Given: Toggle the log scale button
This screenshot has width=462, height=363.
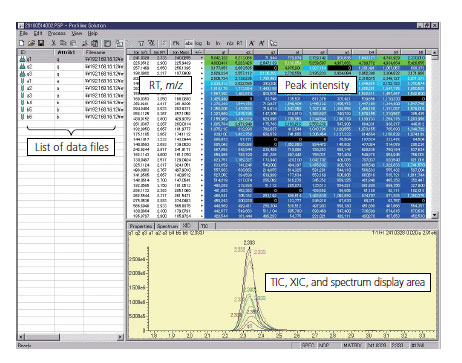Looking at the screenshot, I should [x=198, y=43].
